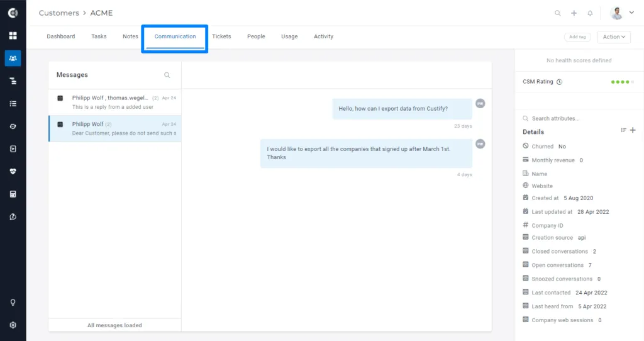The width and height of the screenshot is (644, 341).
Task: Click message 'Hello, how can I export data'
Action: coord(402,108)
